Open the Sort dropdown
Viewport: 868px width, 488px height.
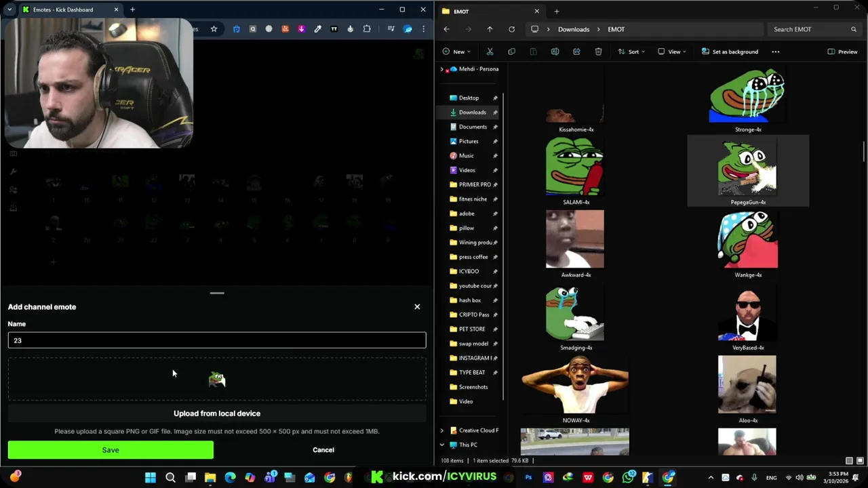(632, 52)
